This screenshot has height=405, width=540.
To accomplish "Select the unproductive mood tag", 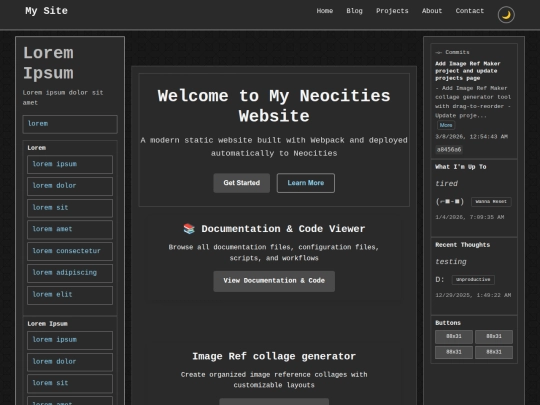I will (473, 280).
